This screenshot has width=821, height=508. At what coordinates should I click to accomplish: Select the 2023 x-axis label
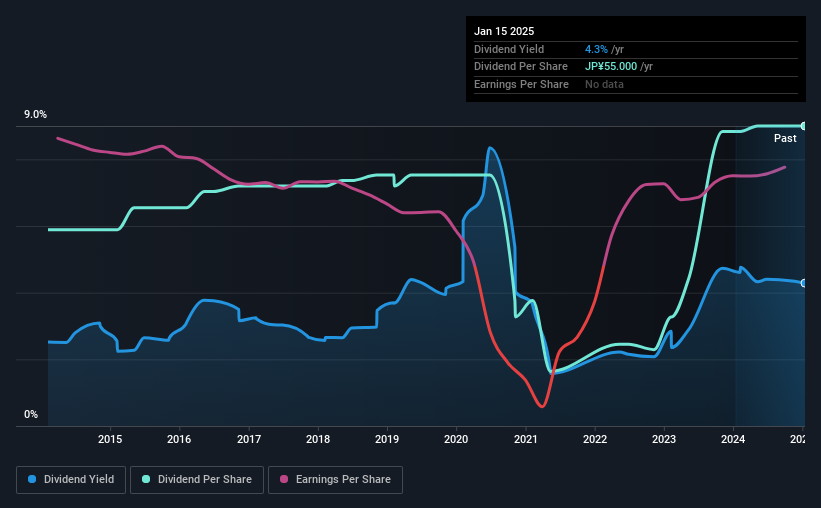tap(664, 439)
